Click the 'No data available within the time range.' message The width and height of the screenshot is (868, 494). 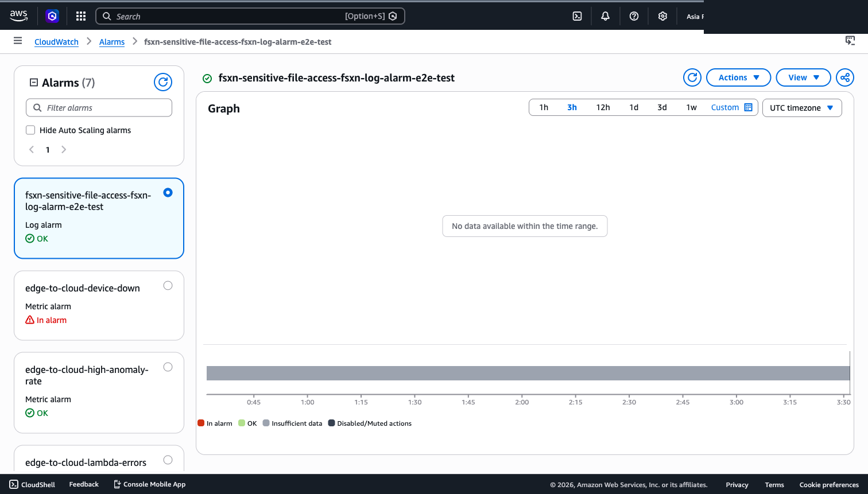(525, 226)
